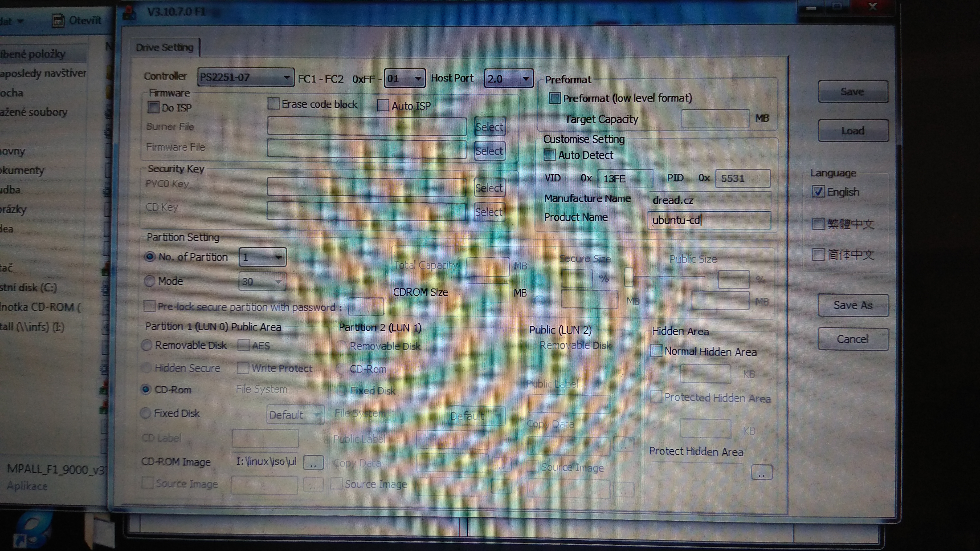The image size is (980, 551).
Task: Check Normal Hidden Area box
Action: click(656, 351)
